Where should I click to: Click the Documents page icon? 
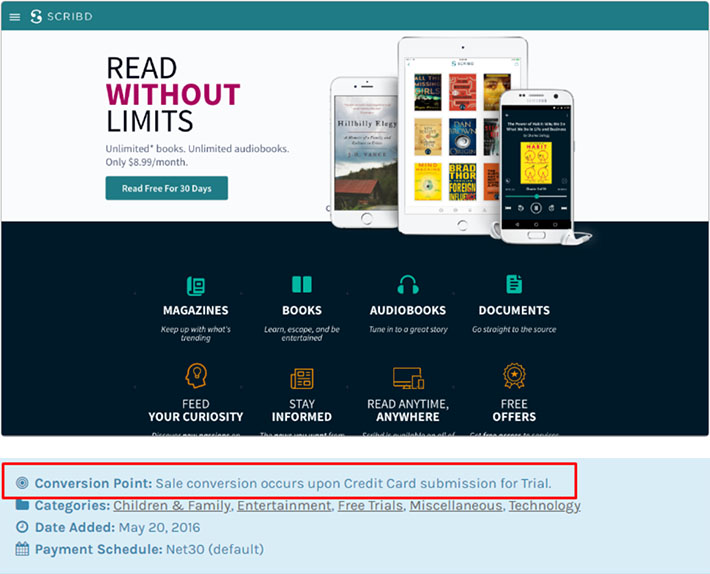[514, 285]
